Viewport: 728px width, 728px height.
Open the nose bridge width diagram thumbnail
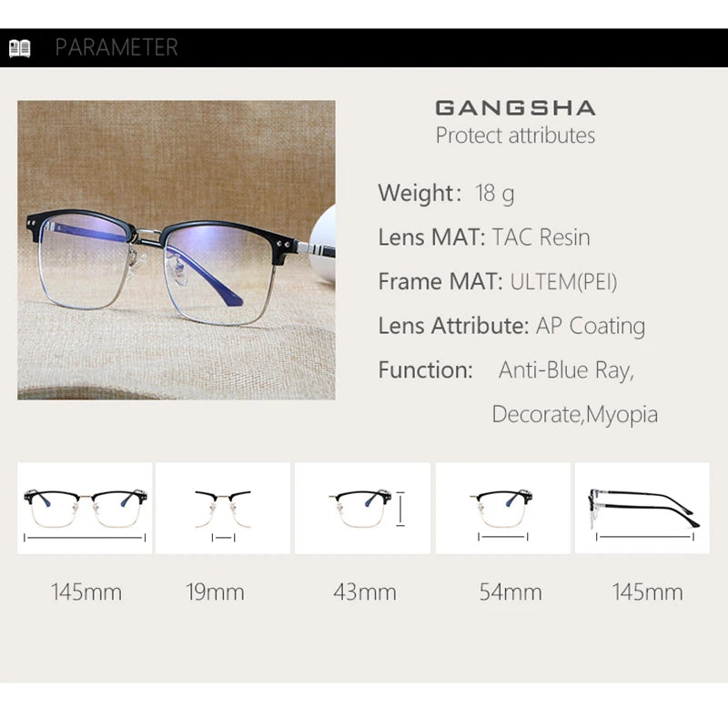point(223,508)
